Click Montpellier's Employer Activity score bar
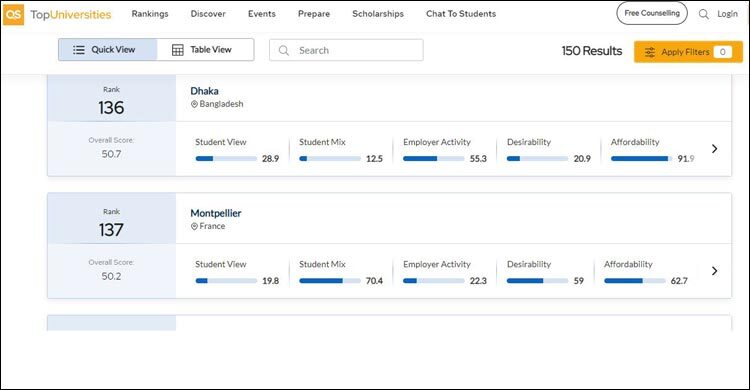The width and height of the screenshot is (750, 390). click(x=433, y=281)
